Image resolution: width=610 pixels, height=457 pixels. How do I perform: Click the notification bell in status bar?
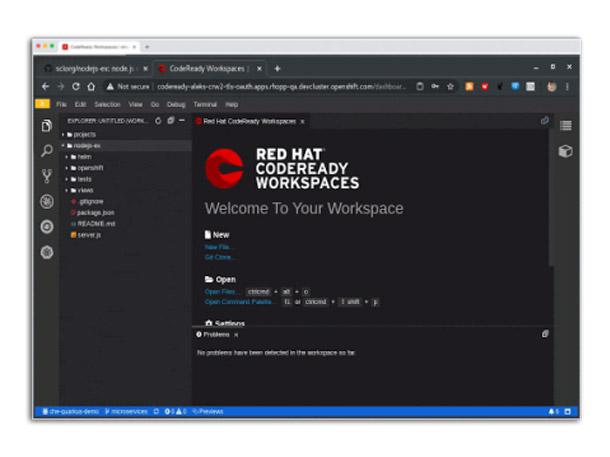click(x=553, y=411)
